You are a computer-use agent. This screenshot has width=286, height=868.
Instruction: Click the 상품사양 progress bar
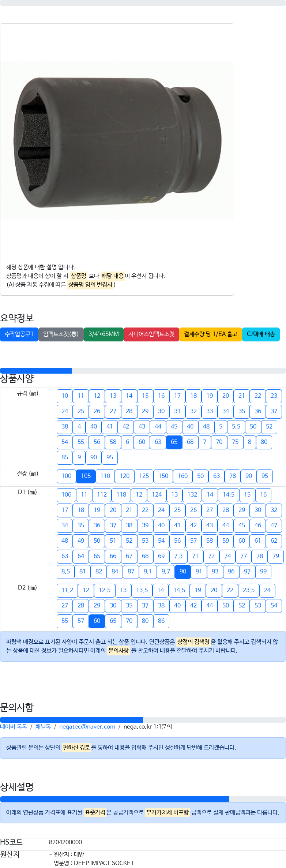(x=143, y=371)
